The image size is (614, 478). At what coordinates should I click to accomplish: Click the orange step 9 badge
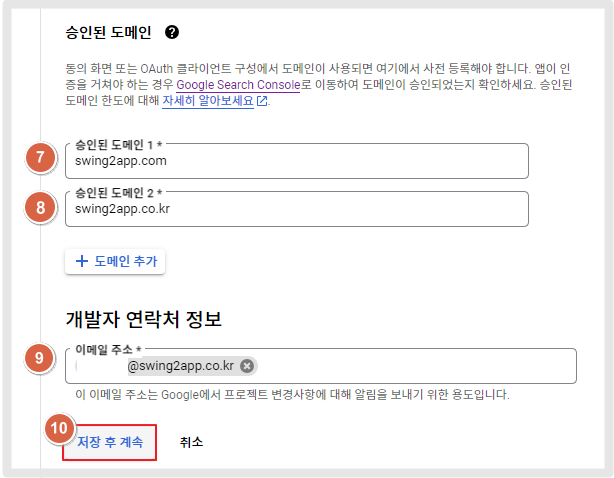coord(39,358)
